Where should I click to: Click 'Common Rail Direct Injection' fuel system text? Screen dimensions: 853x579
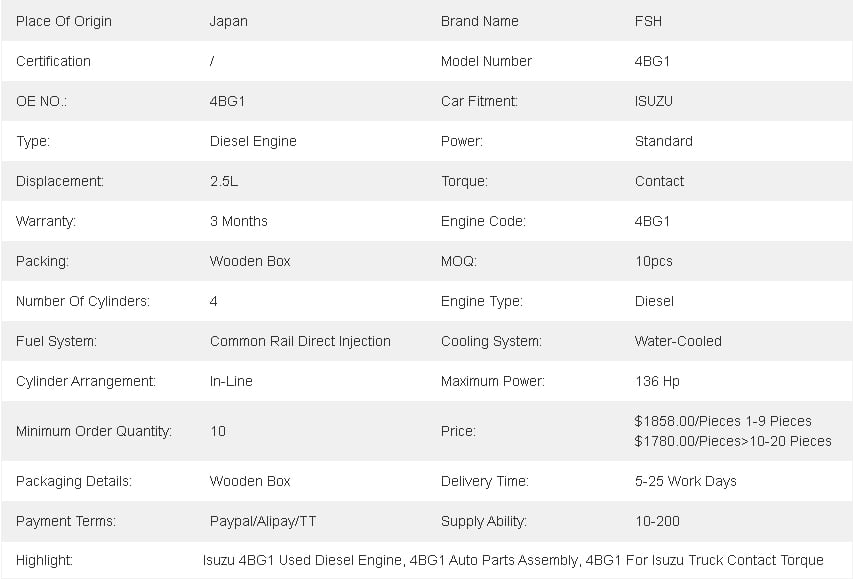(x=300, y=341)
